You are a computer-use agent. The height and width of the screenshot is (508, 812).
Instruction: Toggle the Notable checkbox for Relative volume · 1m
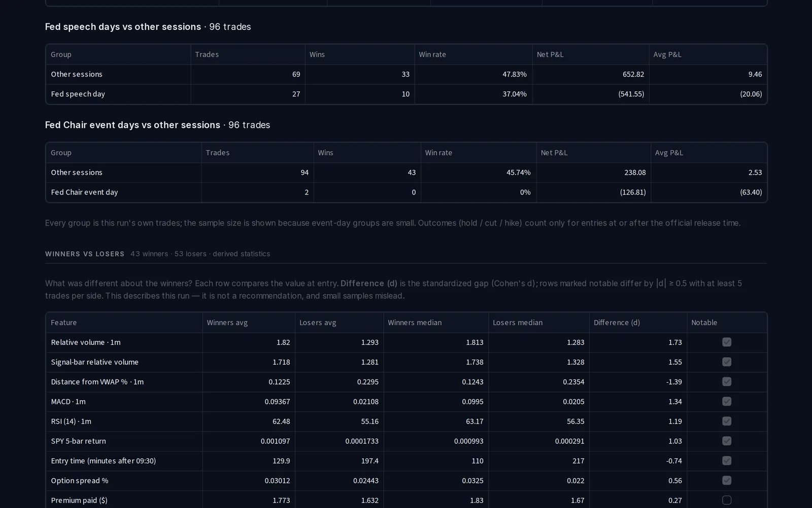pyautogui.click(x=727, y=342)
